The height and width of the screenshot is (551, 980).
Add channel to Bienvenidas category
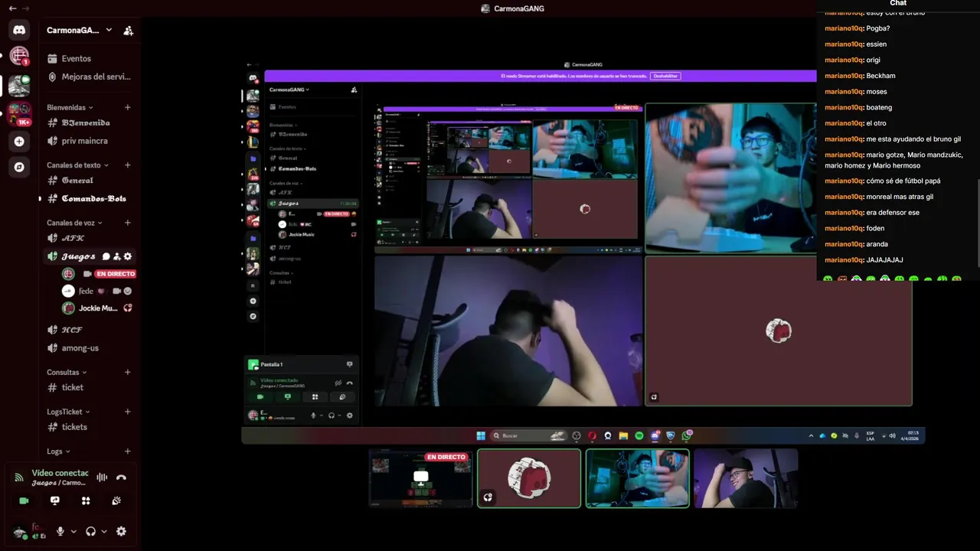tap(128, 108)
